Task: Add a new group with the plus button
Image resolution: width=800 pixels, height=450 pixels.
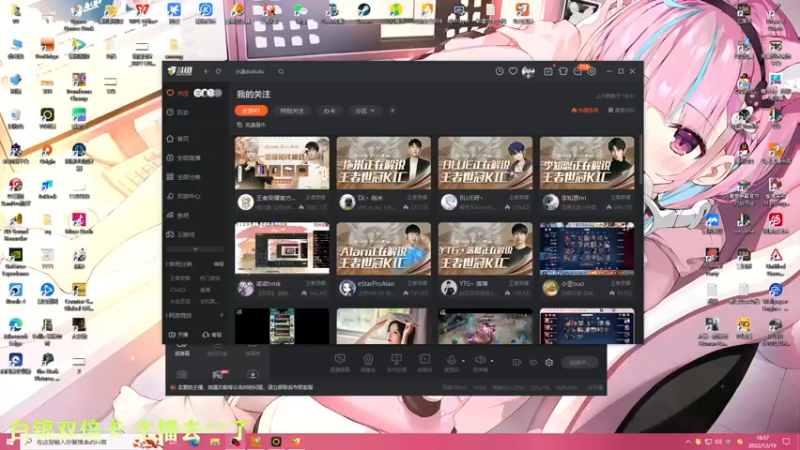Action: point(392,111)
